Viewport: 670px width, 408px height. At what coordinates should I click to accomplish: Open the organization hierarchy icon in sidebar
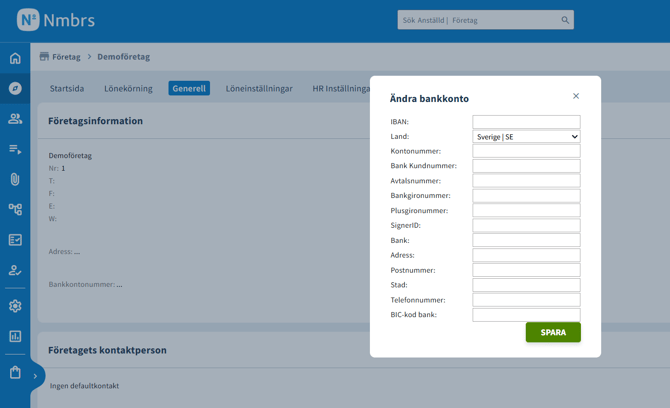(15, 210)
